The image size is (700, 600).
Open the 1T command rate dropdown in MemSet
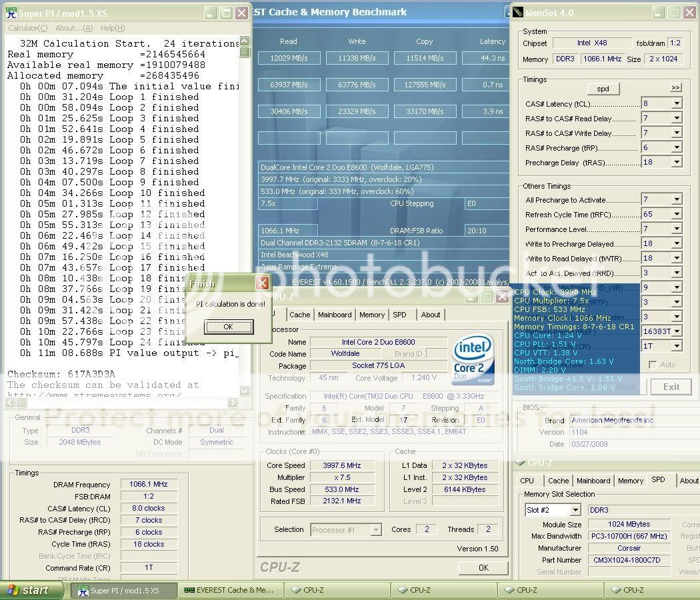(x=677, y=346)
